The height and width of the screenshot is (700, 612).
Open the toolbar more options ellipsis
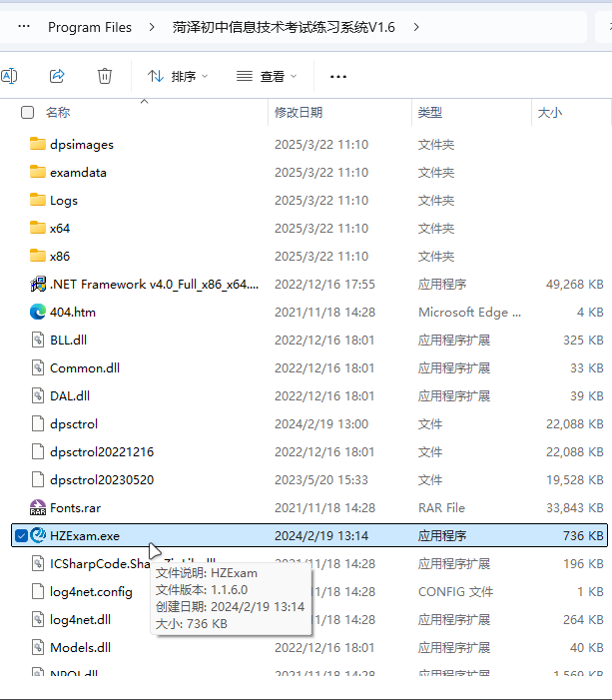[x=337, y=77]
